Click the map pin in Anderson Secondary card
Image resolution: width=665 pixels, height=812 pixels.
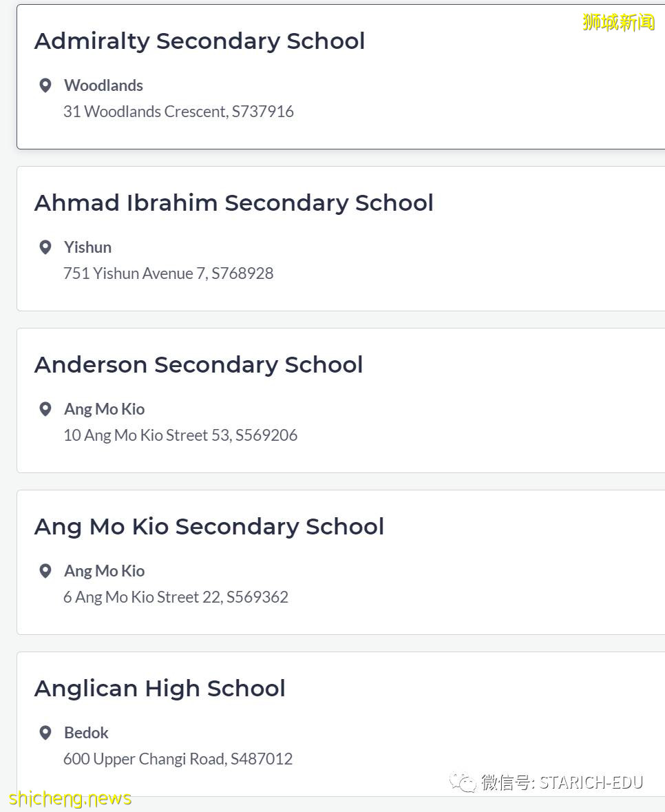(x=45, y=409)
